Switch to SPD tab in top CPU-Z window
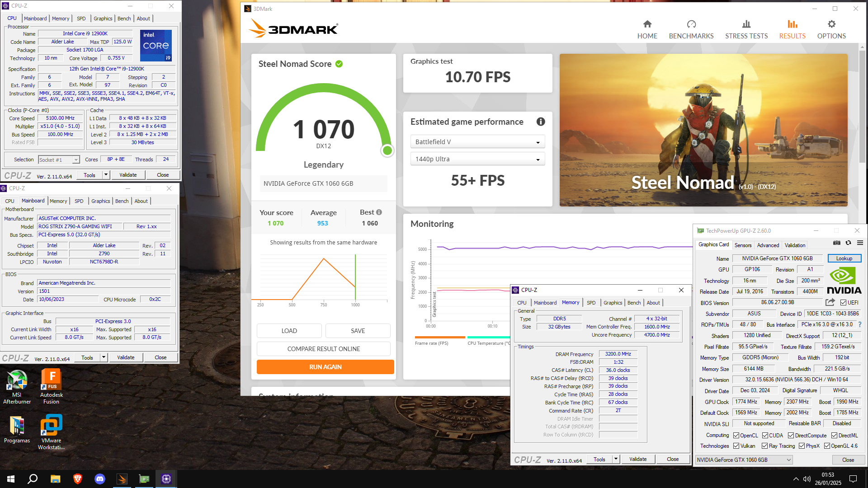Screen dimensions: 868x488 tap(81, 19)
